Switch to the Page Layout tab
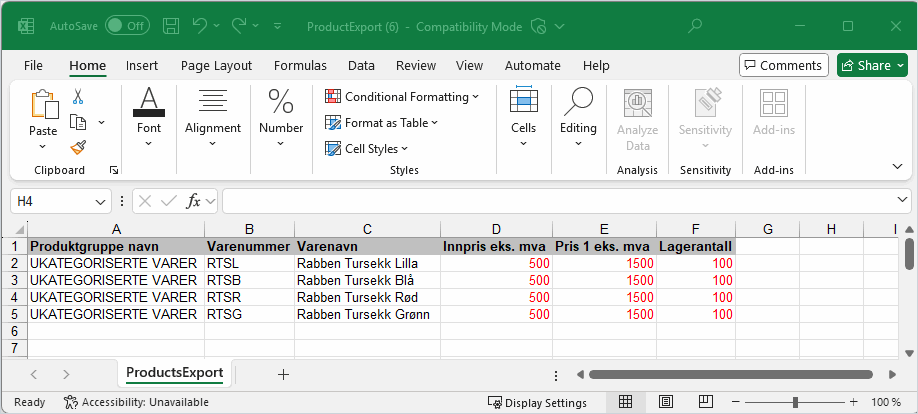This screenshot has width=918, height=414. tap(216, 65)
